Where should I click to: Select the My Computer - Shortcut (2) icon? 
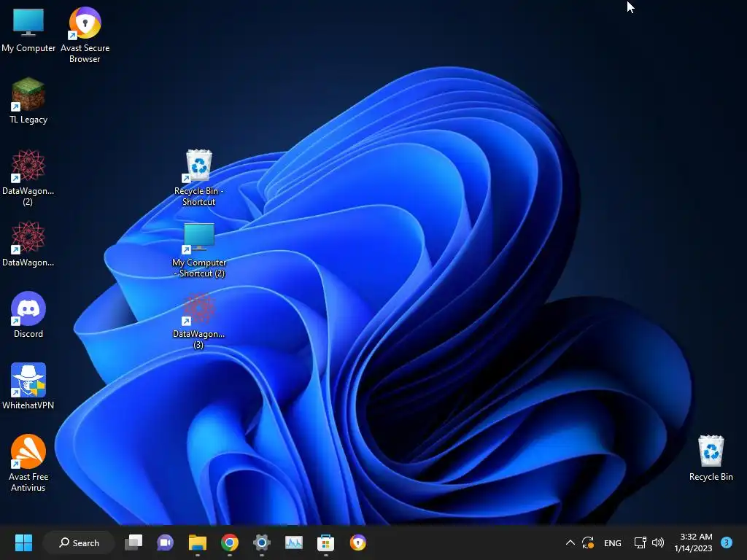coord(198,249)
